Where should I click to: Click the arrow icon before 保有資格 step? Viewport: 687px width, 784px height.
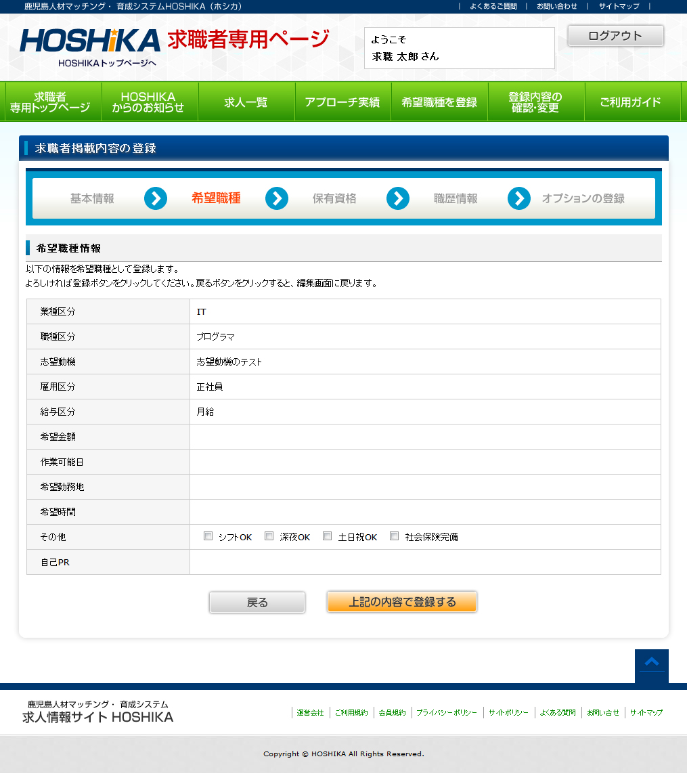277,198
